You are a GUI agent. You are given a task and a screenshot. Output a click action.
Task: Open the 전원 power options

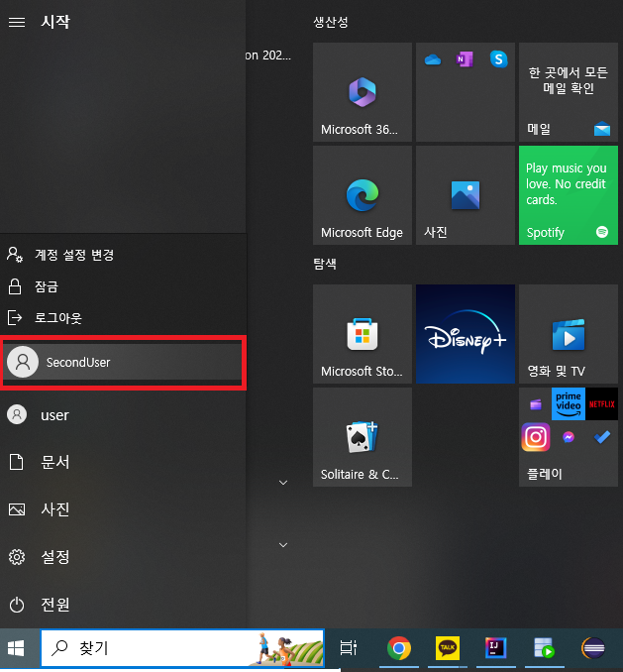123,605
